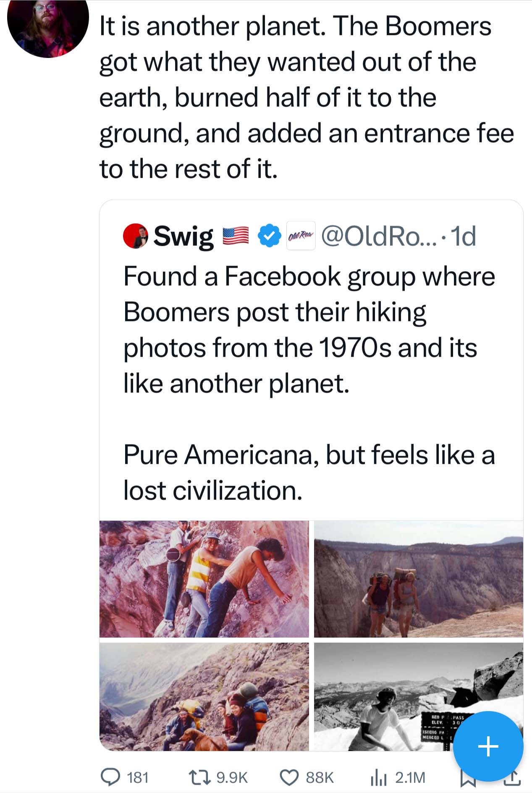Open quoted tweet text about Facebook group
Screen dimensions: 532x793
point(309,383)
